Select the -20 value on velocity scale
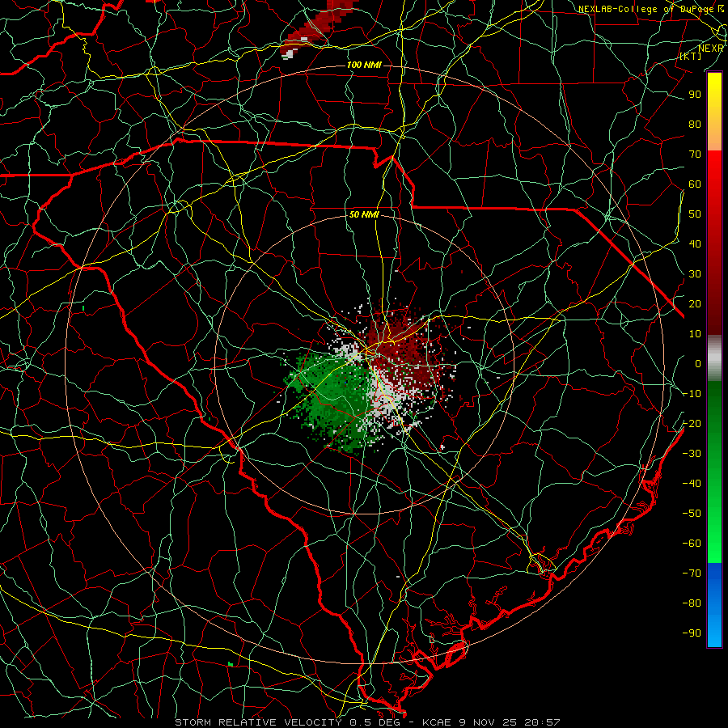This screenshot has height=728, width=728. 692,423
